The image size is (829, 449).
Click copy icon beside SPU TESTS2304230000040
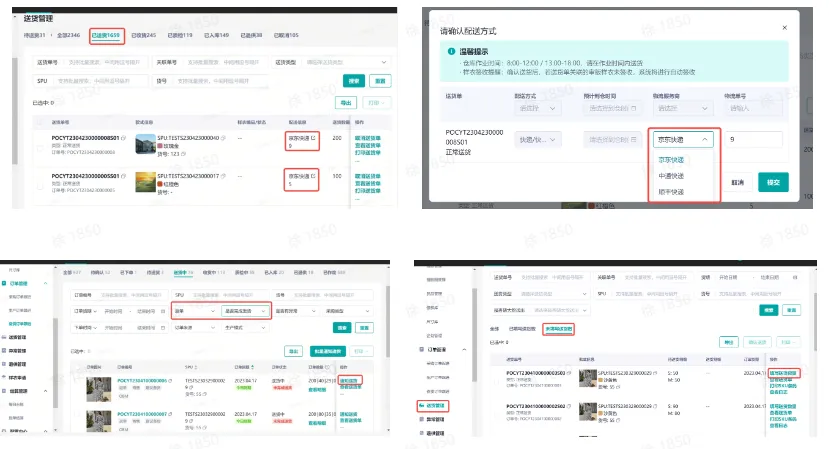pos(223,138)
